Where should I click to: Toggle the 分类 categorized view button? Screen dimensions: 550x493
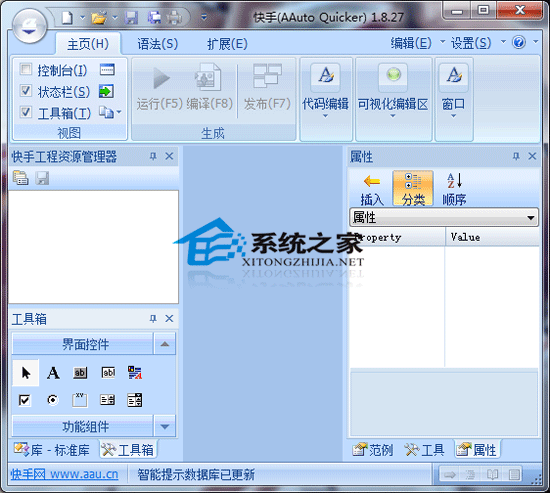[413, 188]
